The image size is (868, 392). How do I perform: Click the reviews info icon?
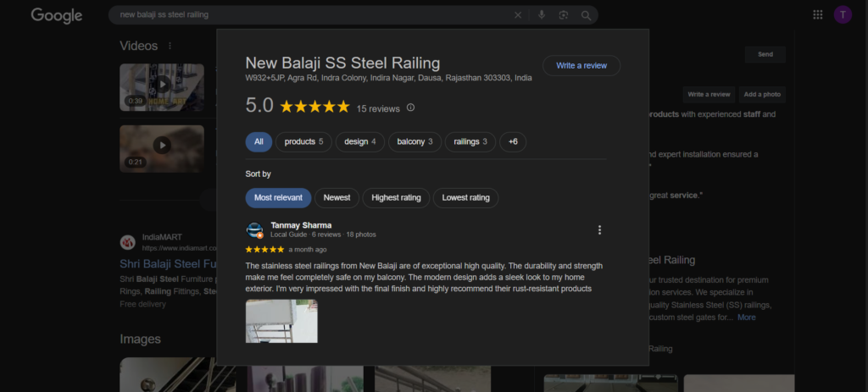[x=411, y=108]
